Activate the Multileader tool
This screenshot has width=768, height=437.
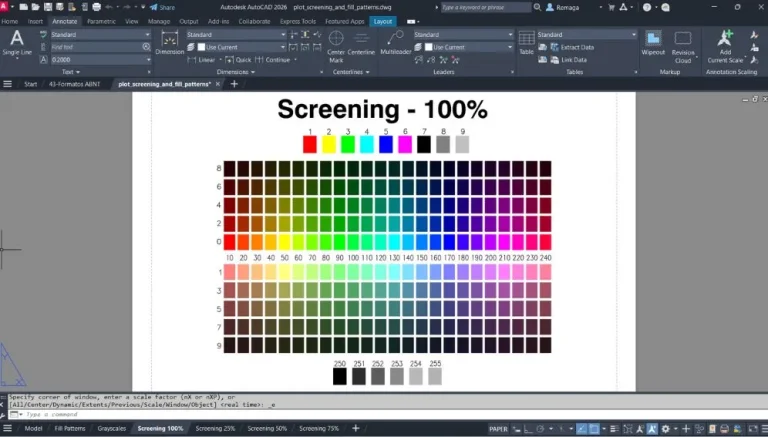pos(396,43)
